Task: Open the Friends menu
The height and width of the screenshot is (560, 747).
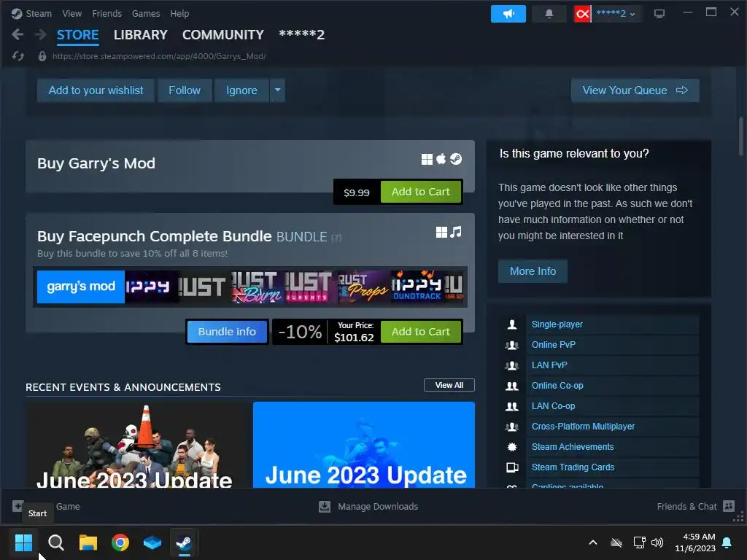Action: pyautogui.click(x=107, y=13)
